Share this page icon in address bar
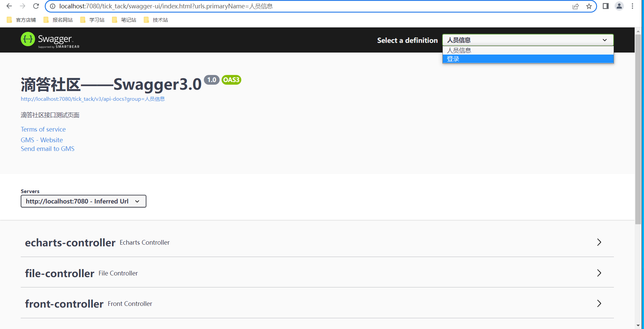644x329 pixels. pyautogui.click(x=575, y=6)
